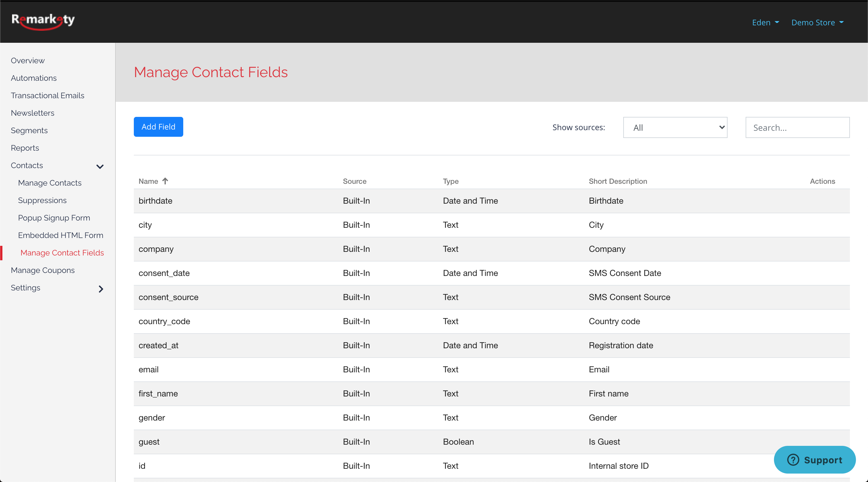Click the Boolean type cell for guest
The width and height of the screenshot is (868, 482).
tap(458, 442)
